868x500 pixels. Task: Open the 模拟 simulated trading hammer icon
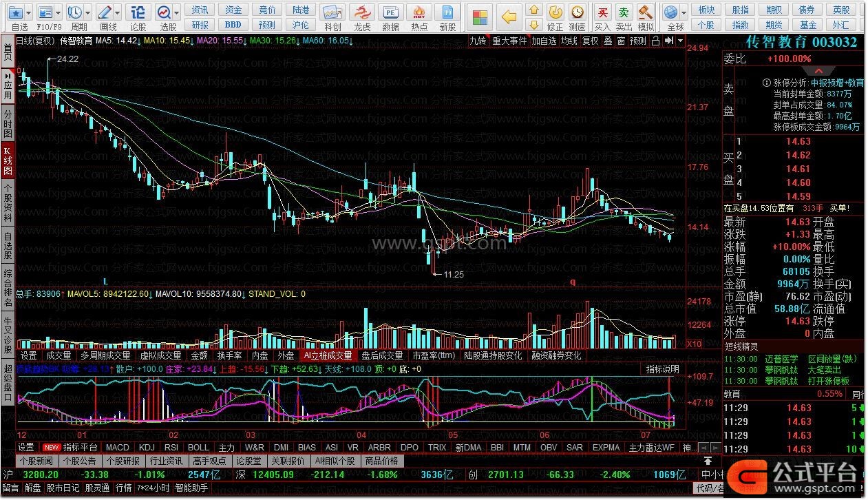pos(645,12)
